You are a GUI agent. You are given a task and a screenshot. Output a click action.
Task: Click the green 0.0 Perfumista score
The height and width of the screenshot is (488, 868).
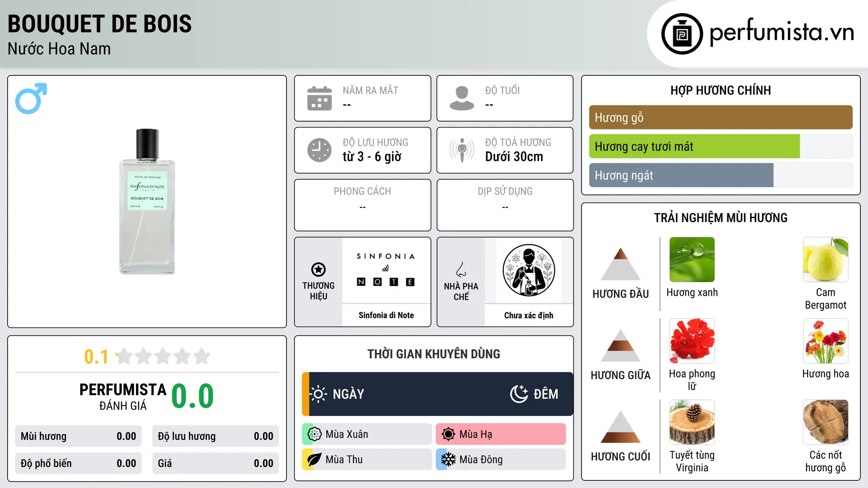[192, 396]
